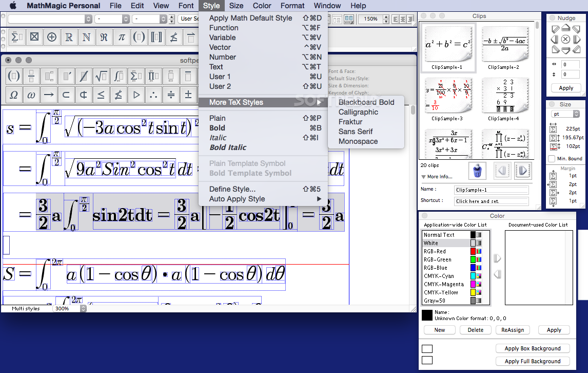This screenshot has height=373, width=588.
Task: Open the Apple menu
Action: point(13,6)
